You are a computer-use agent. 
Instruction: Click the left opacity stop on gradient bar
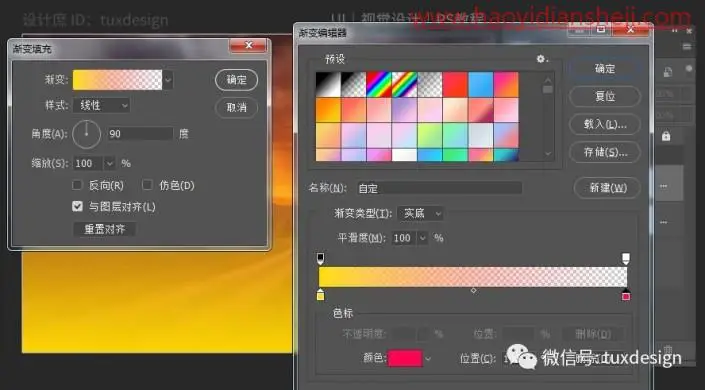320,258
